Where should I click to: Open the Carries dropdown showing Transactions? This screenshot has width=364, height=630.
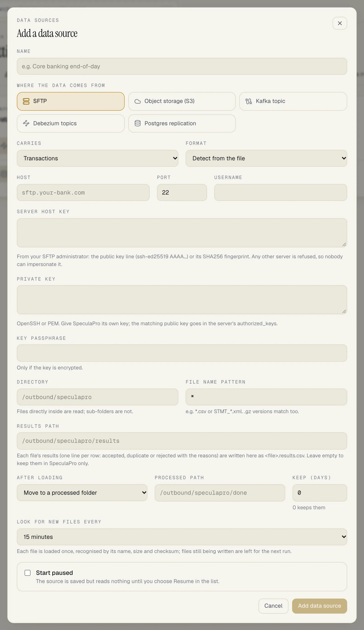(x=97, y=158)
